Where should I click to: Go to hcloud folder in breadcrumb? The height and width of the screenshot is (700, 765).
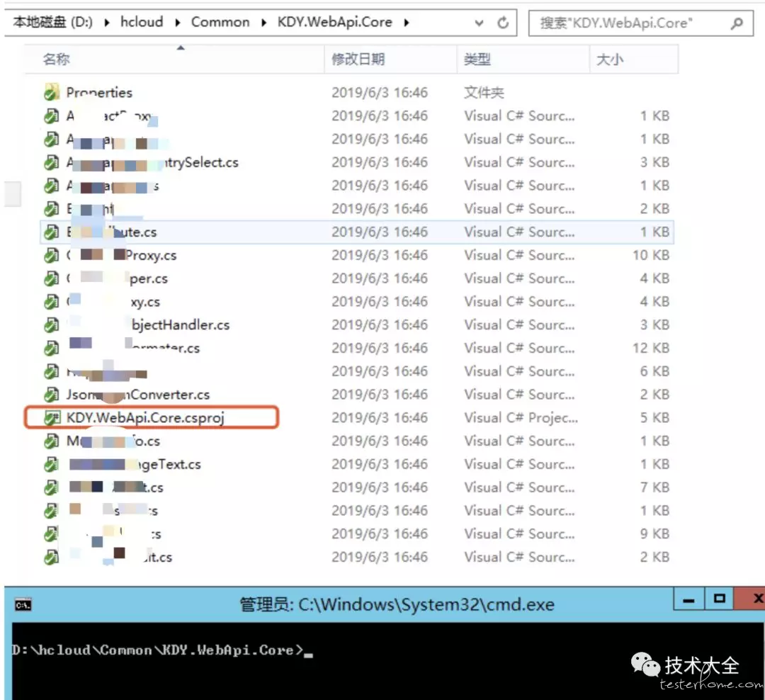(142, 23)
